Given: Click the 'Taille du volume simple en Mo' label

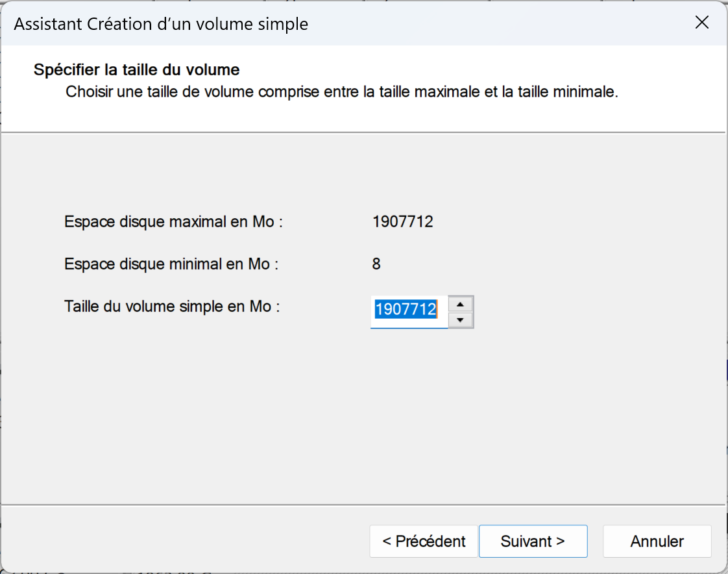Looking at the screenshot, I should click(172, 306).
